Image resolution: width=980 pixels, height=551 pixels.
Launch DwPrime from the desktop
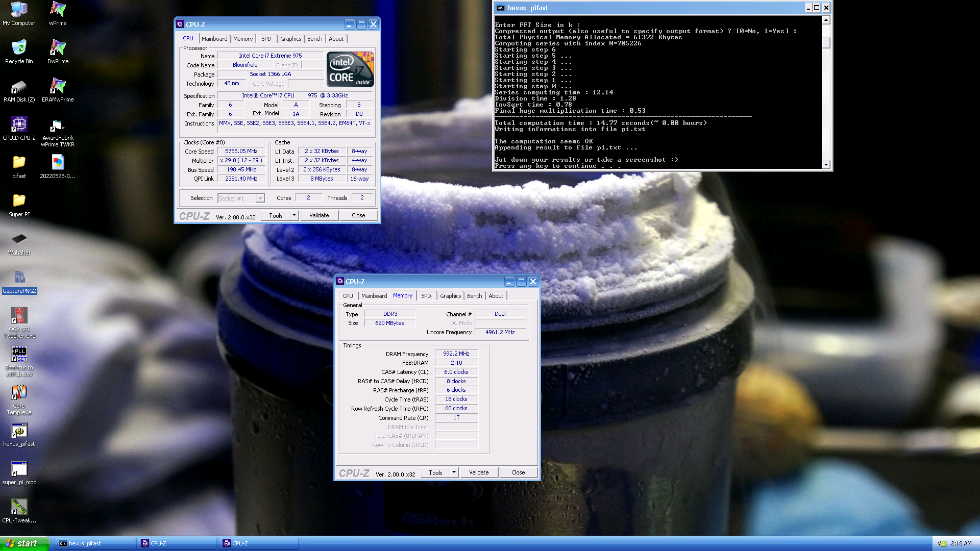(58, 52)
